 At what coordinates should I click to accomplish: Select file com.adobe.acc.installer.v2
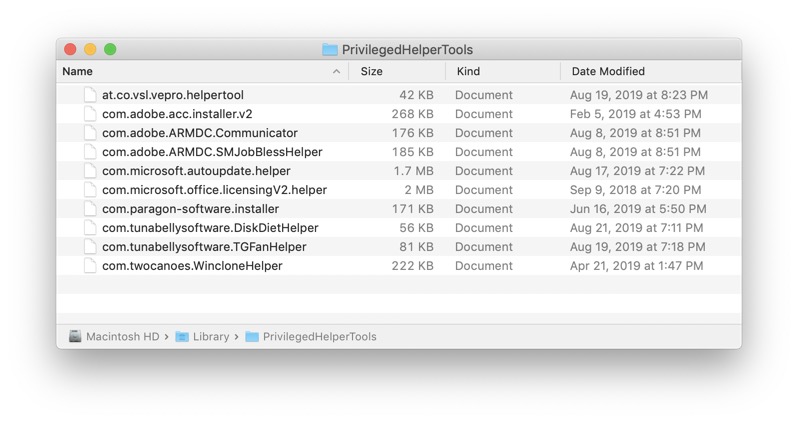177,114
